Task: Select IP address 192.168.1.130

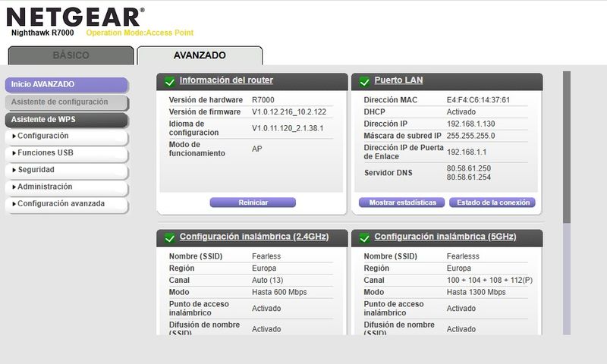Action: pyautogui.click(x=470, y=124)
